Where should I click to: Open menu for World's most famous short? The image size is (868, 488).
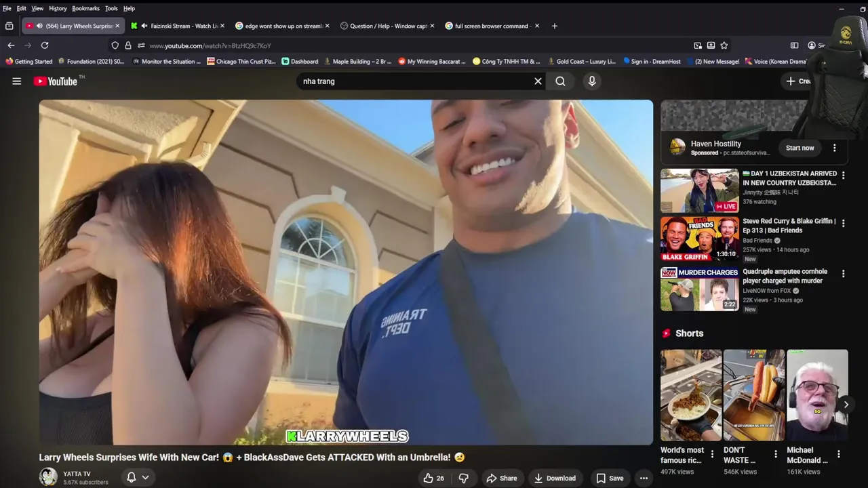712,454
